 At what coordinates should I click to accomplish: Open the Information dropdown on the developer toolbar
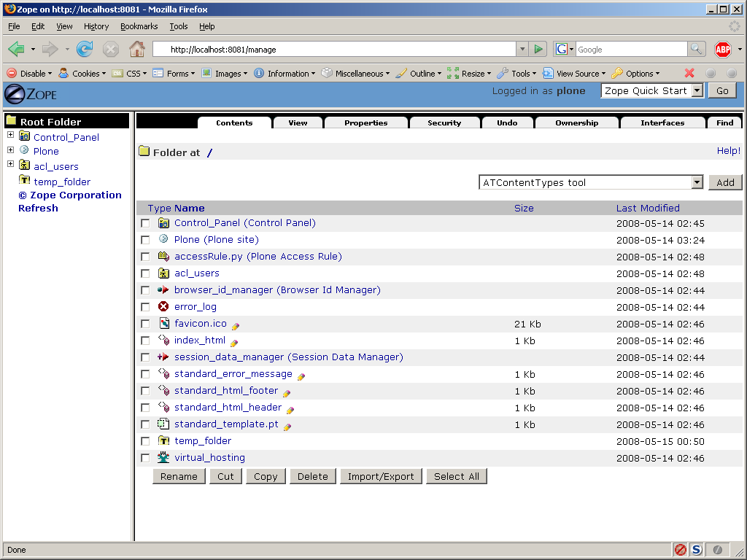(285, 74)
